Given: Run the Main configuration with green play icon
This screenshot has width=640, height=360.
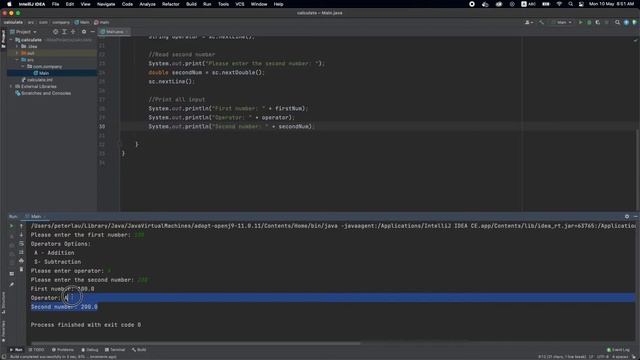Looking at the screenshot, I should coord(580,22).
